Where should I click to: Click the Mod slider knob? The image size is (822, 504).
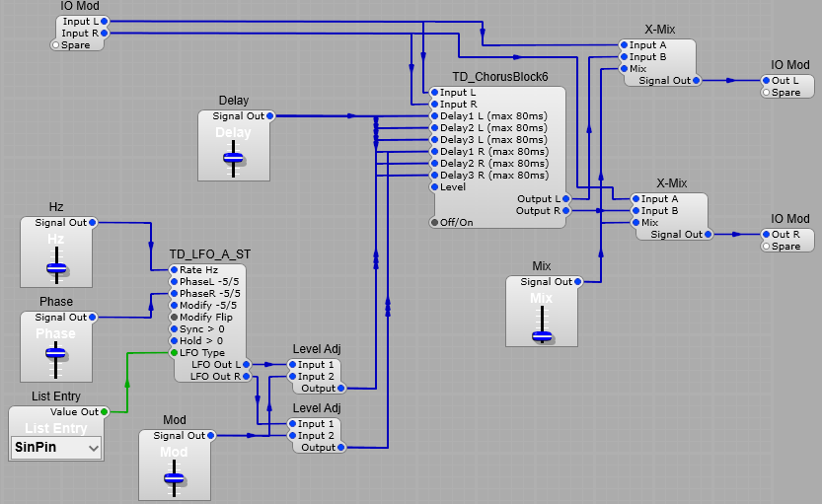174,478
